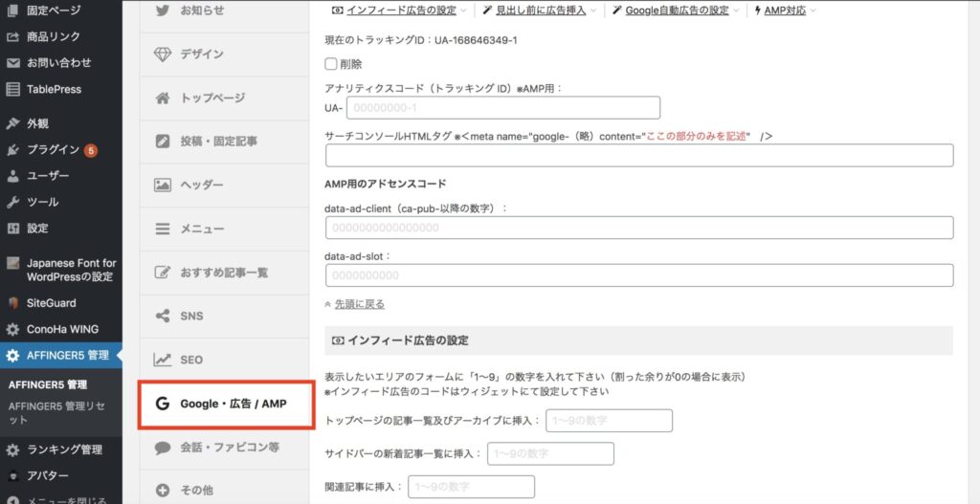
Task: Expand the インフィード広告の設定 jump link arrow
Action: click(x=463, y=11)
